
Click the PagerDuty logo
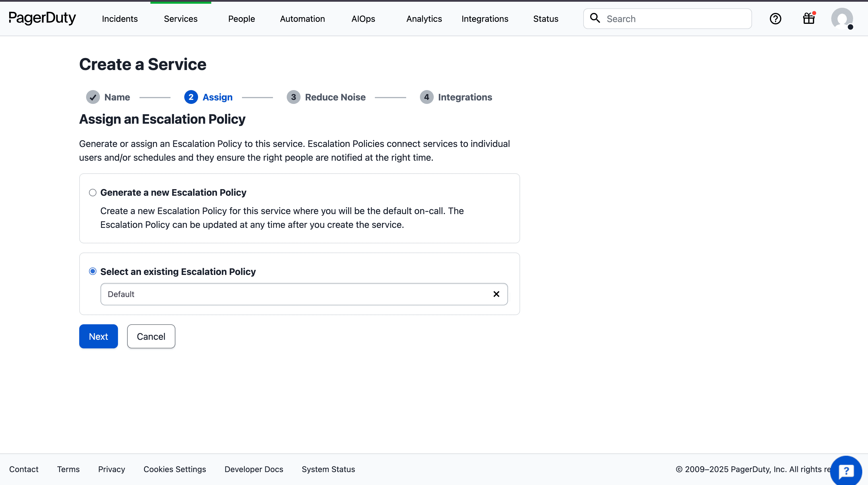click(42, 19)
